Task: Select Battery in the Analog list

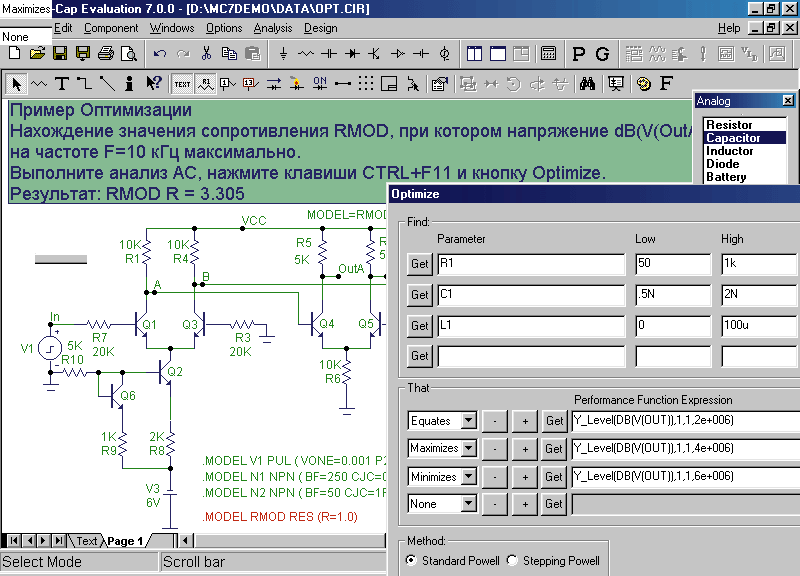Action: [x=744, y=177]
